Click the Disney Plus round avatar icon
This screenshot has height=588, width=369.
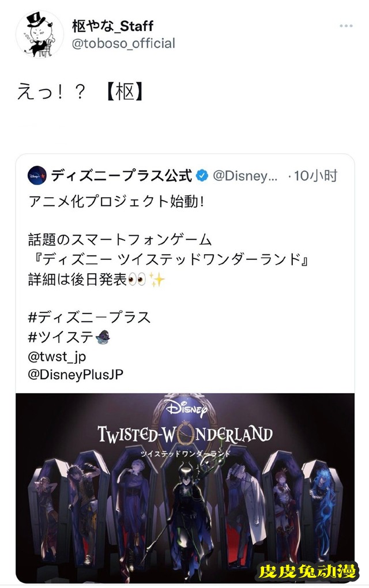click(37, 175)
